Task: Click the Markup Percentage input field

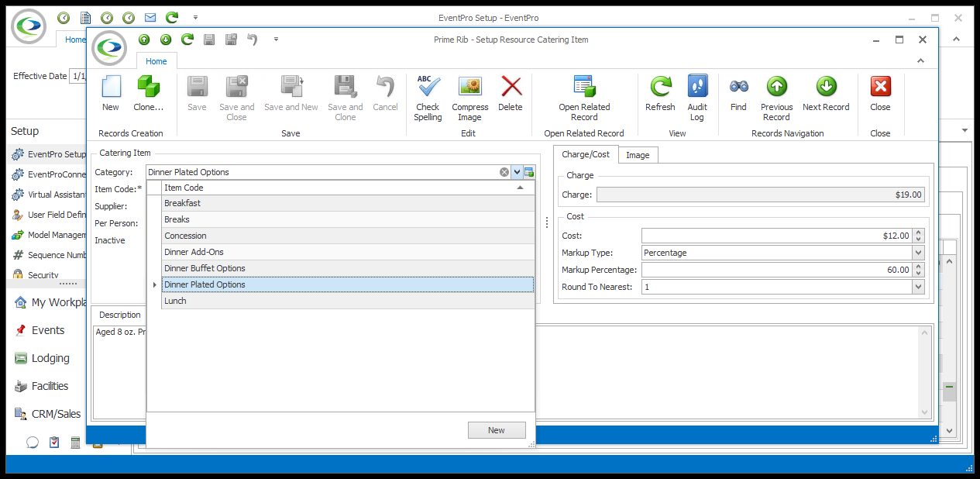Action: click(777, 270)
